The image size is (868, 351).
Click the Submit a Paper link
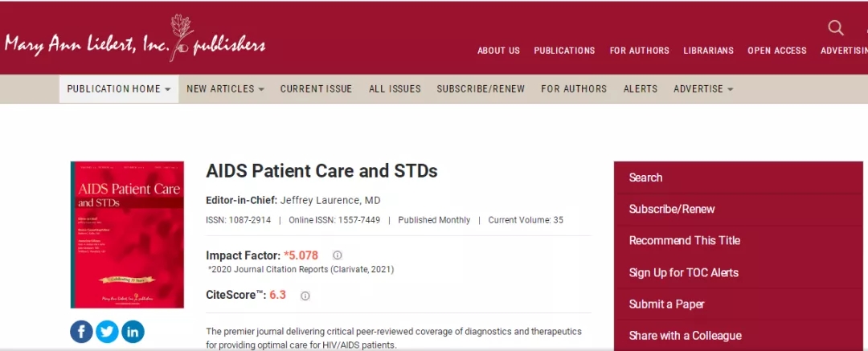click(x=667, y=304)
